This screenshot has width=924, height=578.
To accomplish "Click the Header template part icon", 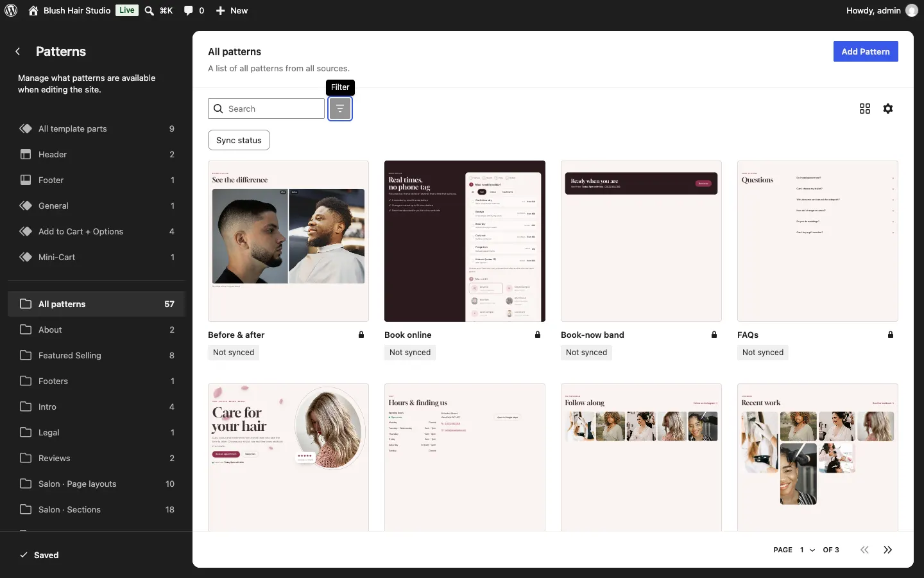I will (x=26, y=154).
